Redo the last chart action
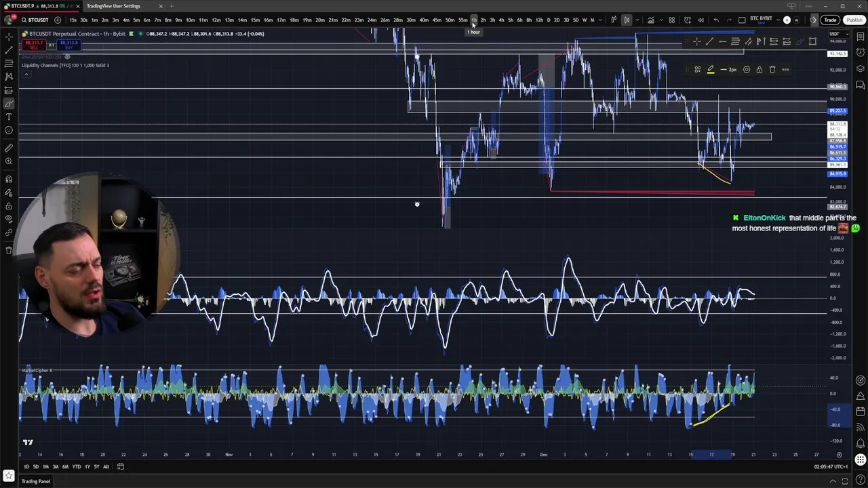The width and height of the screenshot is (868, 488). (729, 20)
